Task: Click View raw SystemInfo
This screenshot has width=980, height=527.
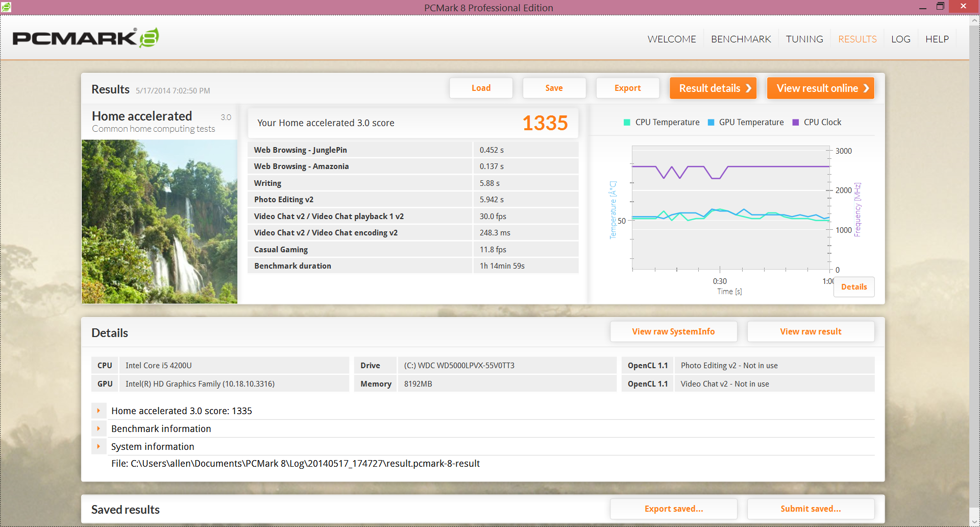Action: point(673,331)
